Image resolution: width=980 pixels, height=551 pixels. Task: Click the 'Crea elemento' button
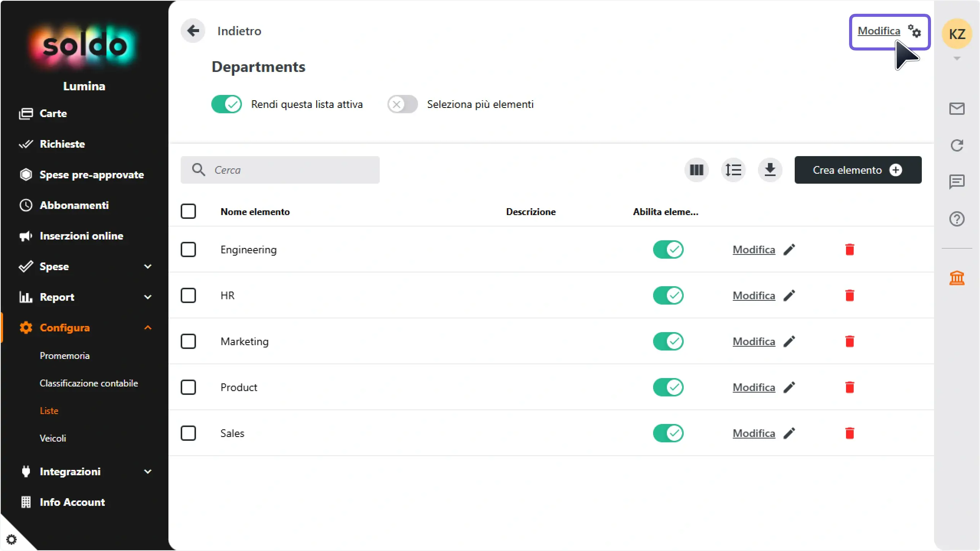click(858, 170)
